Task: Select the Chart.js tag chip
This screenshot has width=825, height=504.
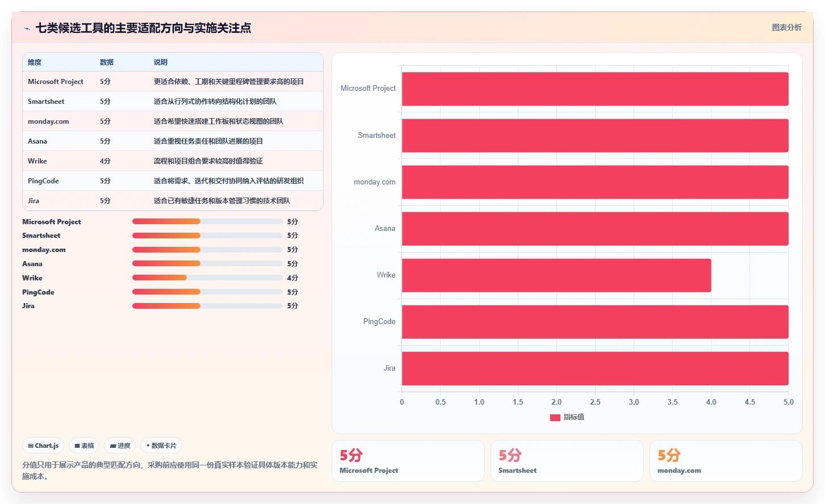Action: click(x=44, y=446)
